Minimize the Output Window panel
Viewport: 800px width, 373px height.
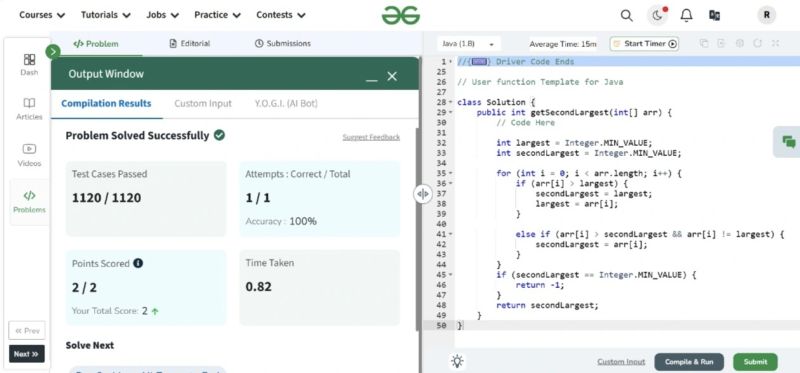coord(371,78)
